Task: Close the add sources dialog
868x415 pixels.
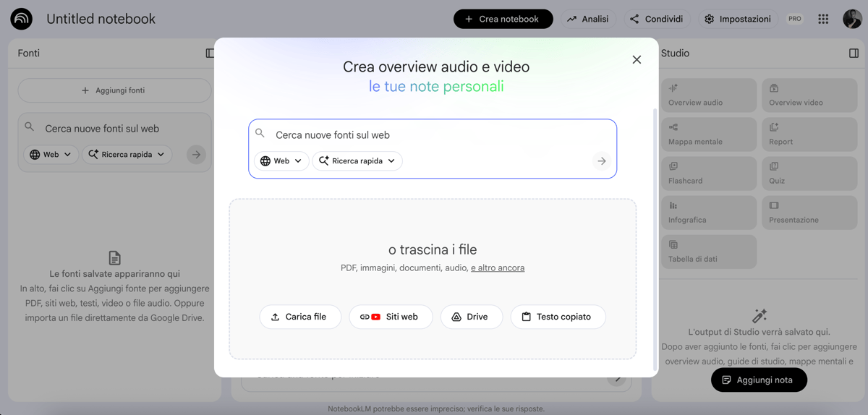Action: click(637, 59)
